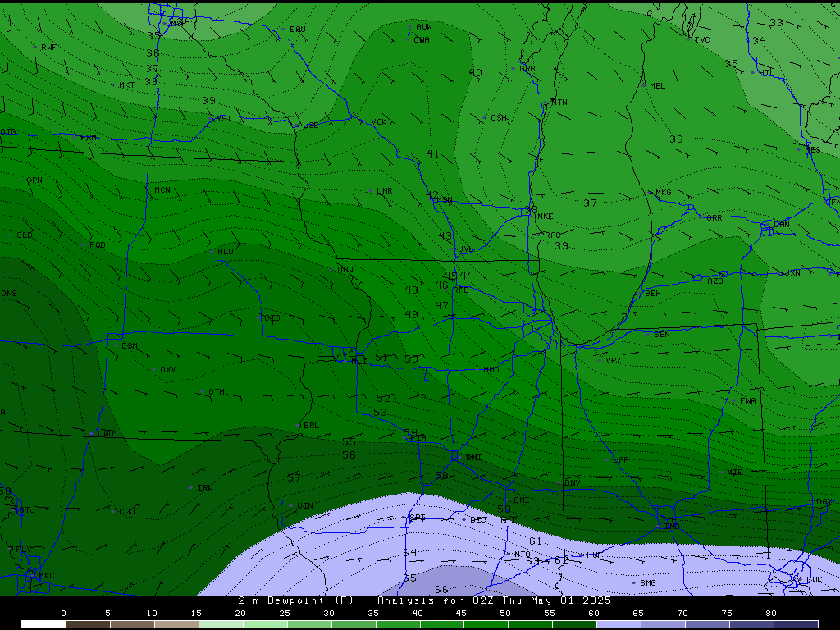Select the LAF station label
Screen dimensions: 840x630
[x=620, y=460]
